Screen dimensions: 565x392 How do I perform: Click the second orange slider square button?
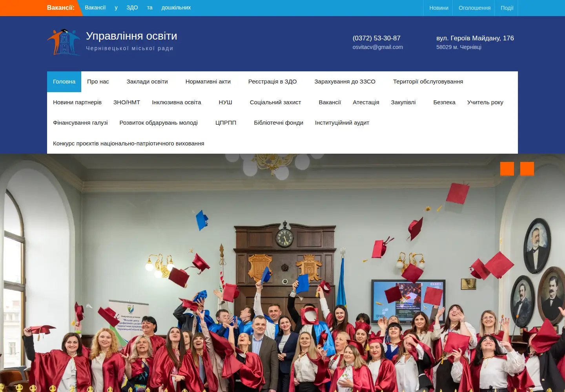pyautogui.click(x=527, y=169)
